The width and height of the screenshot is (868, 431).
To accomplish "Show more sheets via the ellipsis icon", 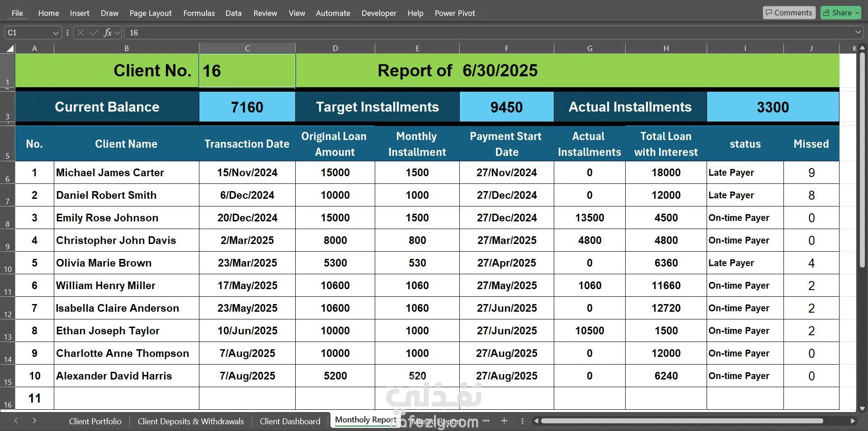I will click(x=486, y=421).
